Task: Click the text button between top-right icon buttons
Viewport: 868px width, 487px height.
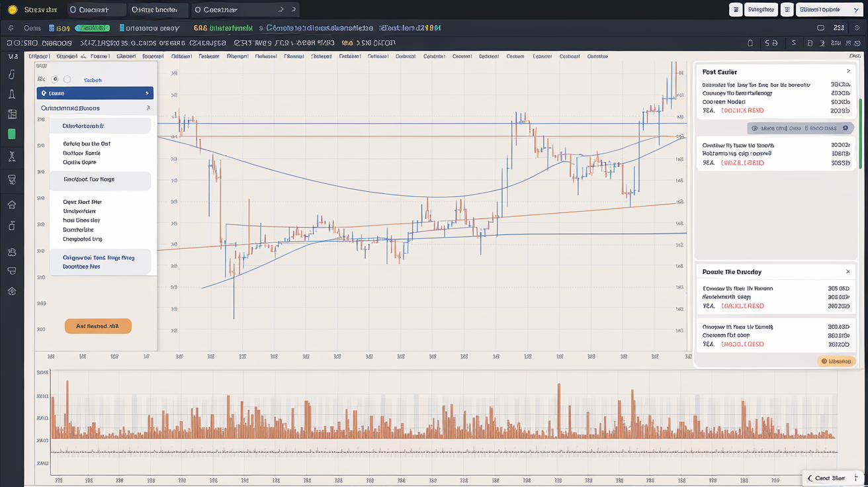Action: (x=761, y=9)
